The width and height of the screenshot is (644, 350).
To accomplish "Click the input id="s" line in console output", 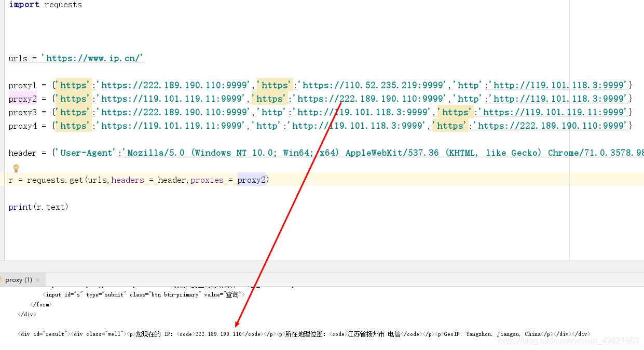I will click(143, 294).
